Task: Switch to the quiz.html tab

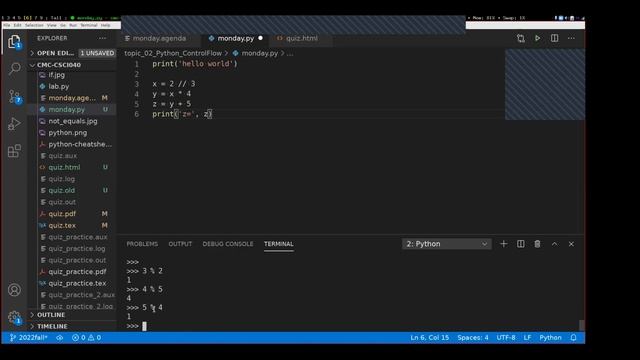Action: coord(302,38)
